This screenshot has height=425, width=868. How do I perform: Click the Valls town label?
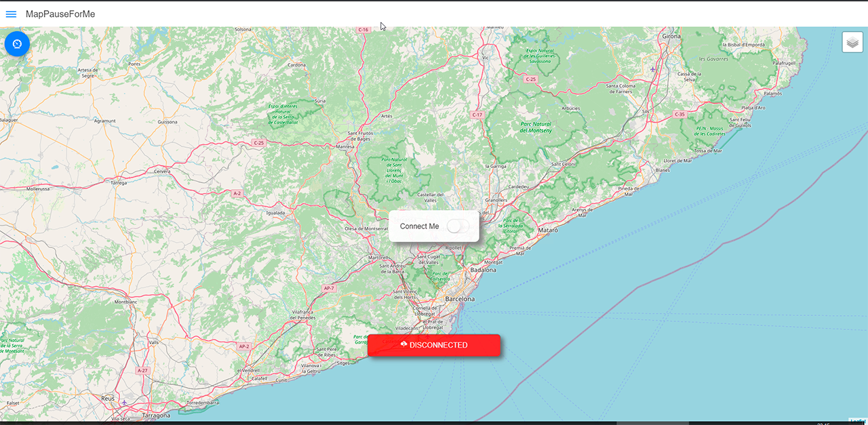(153, 342)
